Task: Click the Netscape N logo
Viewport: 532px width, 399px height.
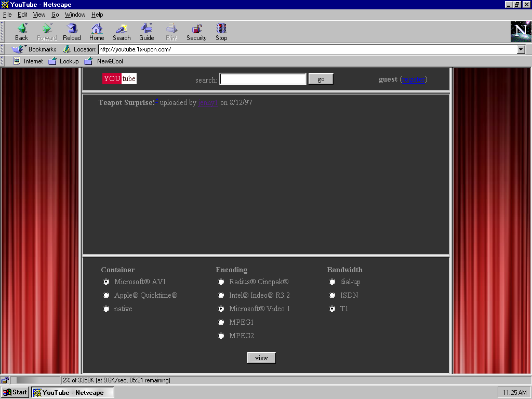Action: [x=520, y=32]
